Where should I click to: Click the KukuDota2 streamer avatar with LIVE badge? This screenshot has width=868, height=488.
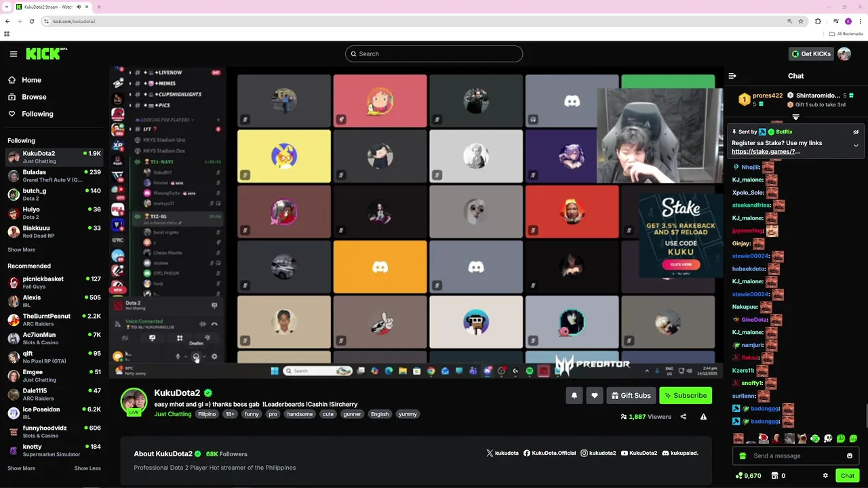134,401
